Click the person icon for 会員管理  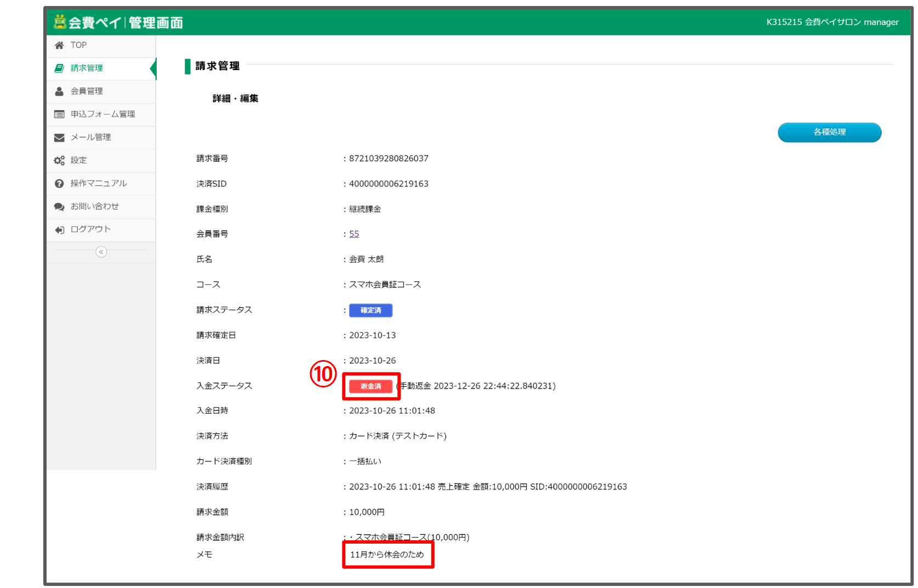59,92
